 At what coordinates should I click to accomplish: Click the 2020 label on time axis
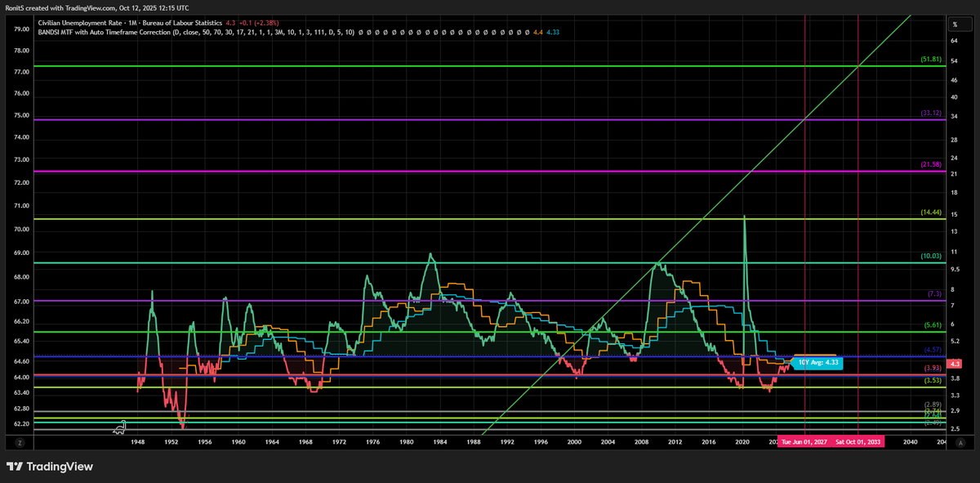[x=742, y=442]
